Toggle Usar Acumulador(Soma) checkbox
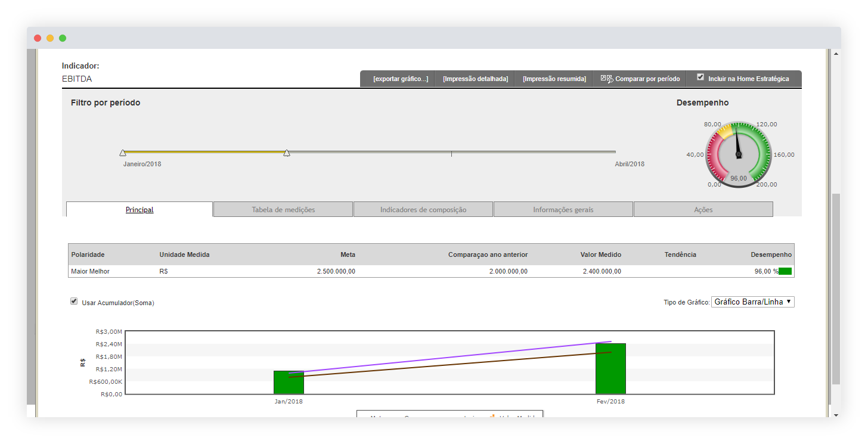868x444 pixels. pos(74,302)
